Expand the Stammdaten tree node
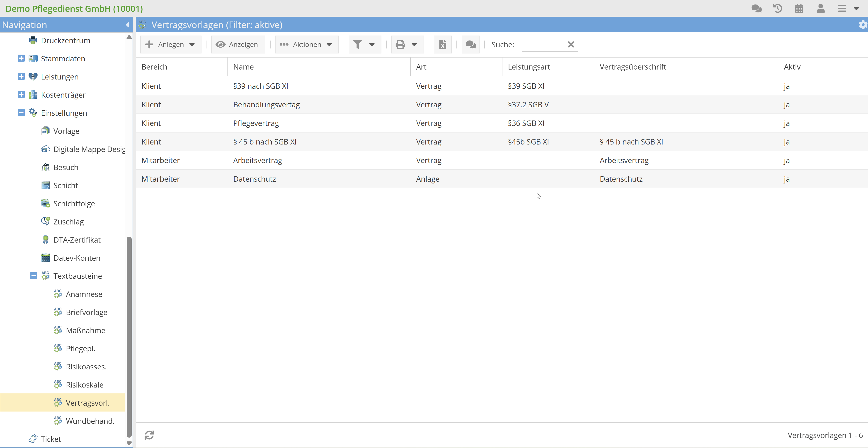 [x=21, y=59]
